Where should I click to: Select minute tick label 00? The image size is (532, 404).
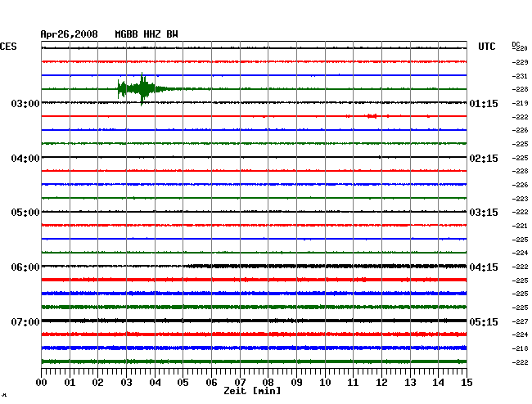(x=42, y=382)
